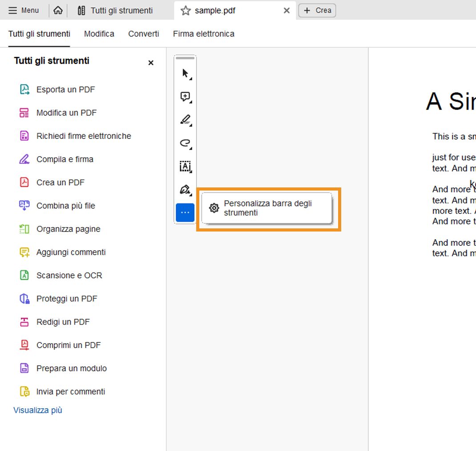Click the Aggiungi commenti icon

pos(24,252)
